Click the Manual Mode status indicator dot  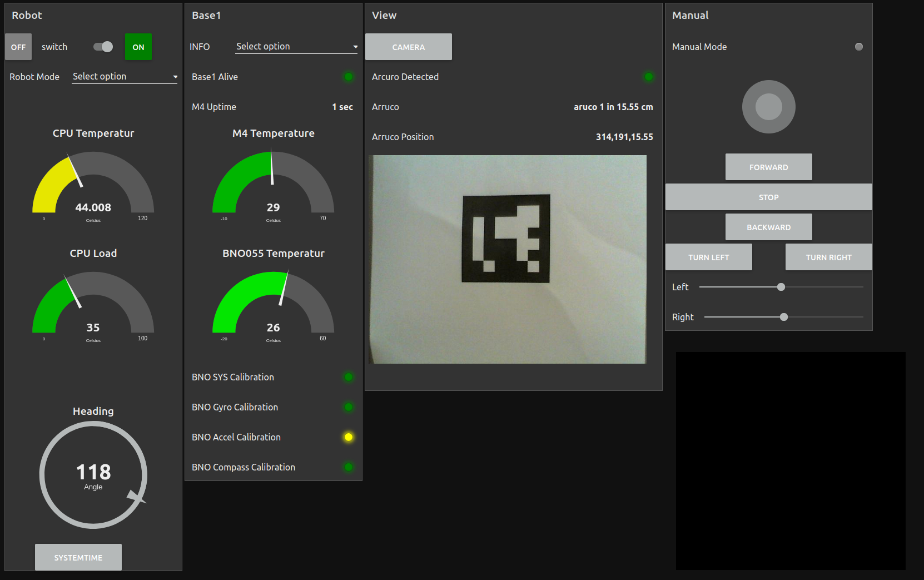[x=858, y=47]
